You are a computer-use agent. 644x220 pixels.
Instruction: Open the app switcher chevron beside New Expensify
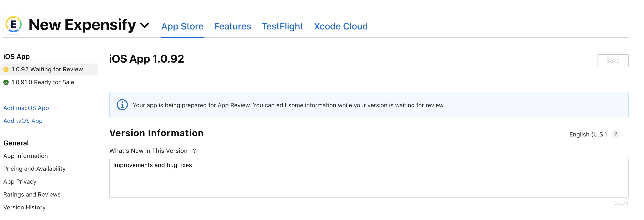click(x=144, y=25)
